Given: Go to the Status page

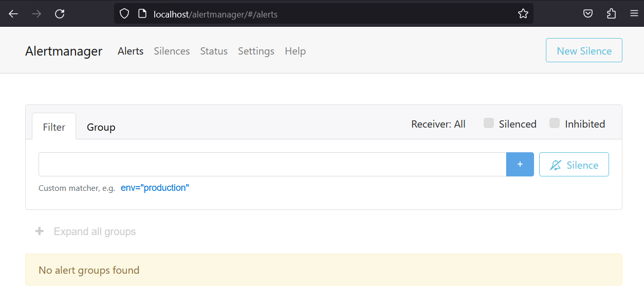Looking at the screenshot, I should 214,51.
